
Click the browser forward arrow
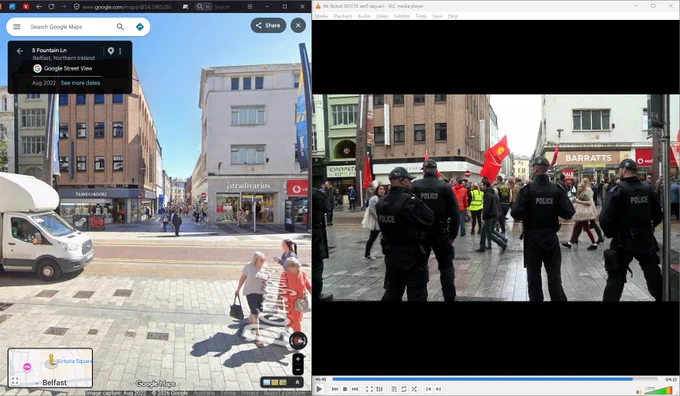[64, 7]
